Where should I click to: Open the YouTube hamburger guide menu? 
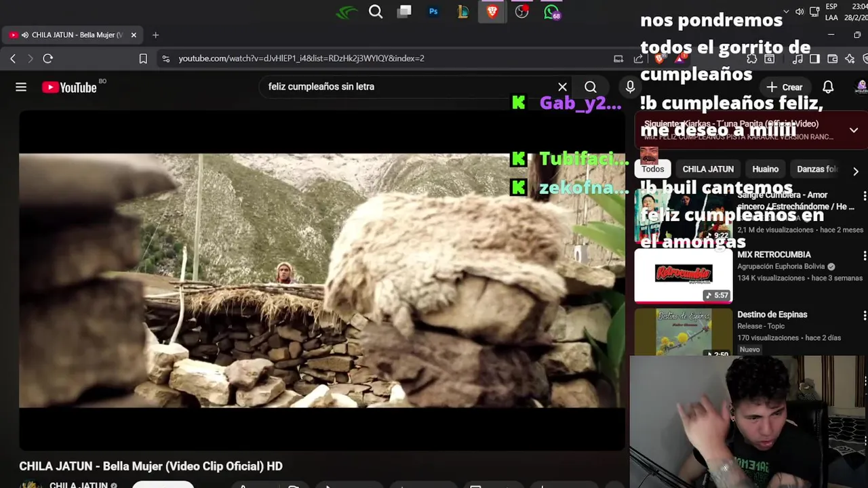pyautogui.click(x=21, y=87)
